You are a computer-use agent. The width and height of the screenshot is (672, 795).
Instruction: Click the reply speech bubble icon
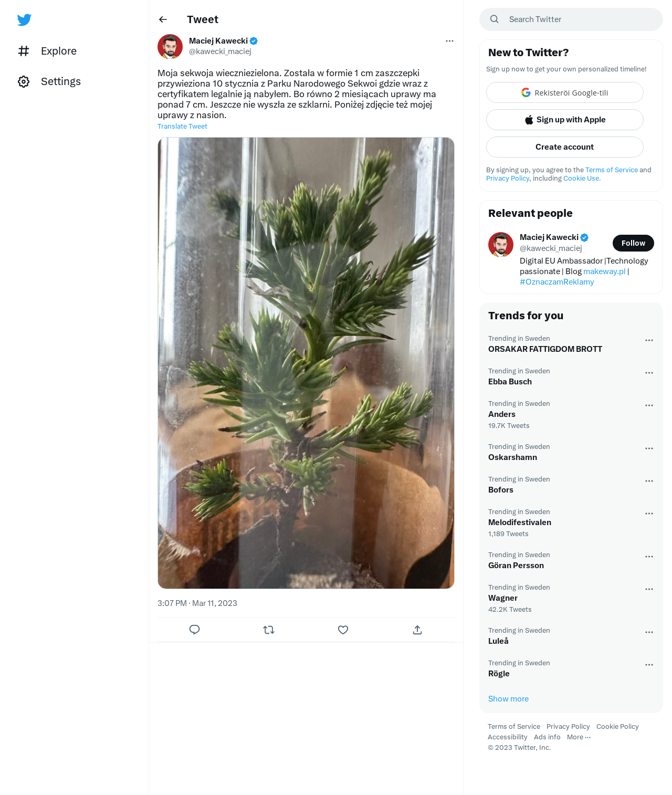[194, 630]
